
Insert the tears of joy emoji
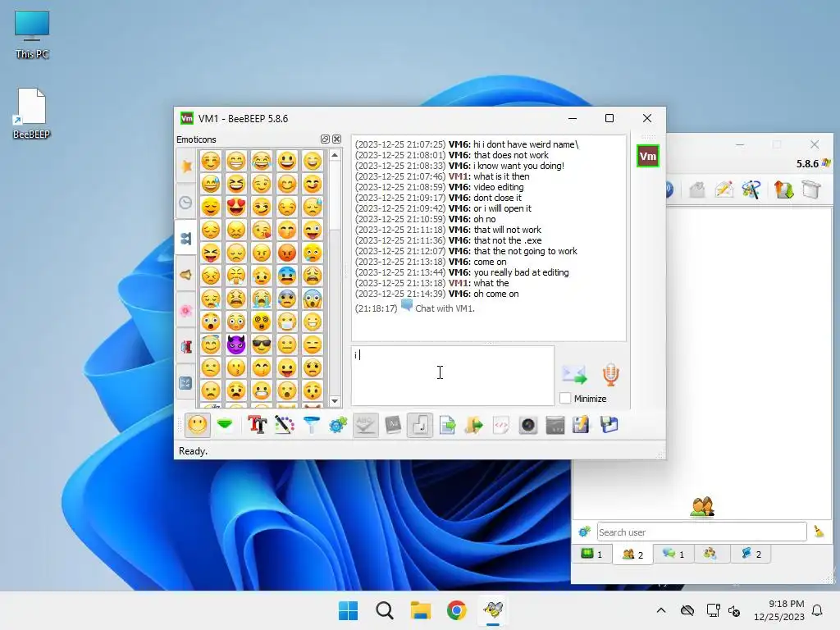click(x=262, y=161)
